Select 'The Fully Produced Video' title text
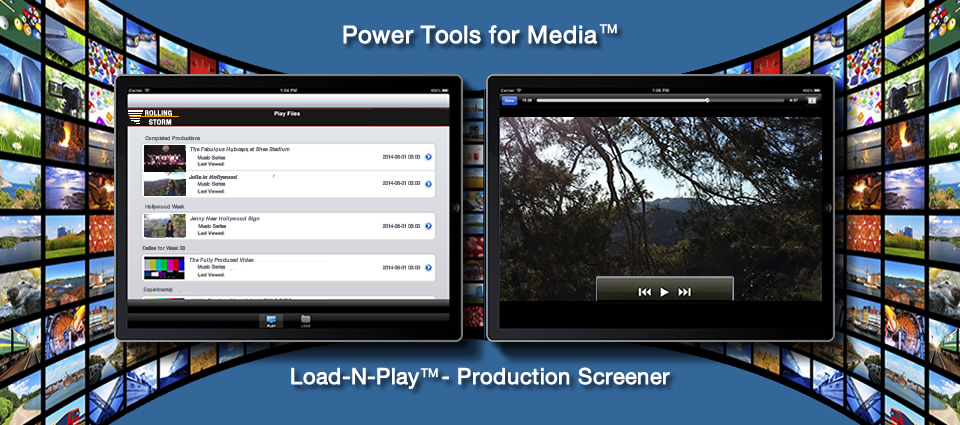960x425 pixels. [221, 260]
